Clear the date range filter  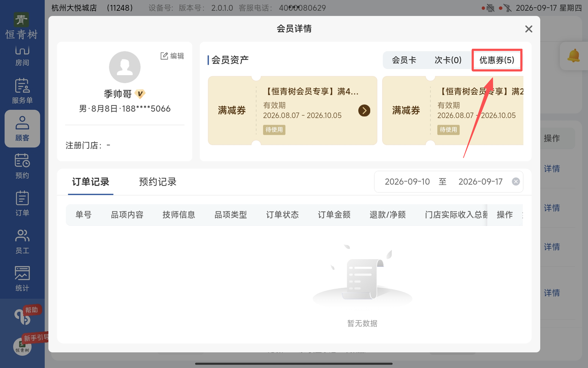coord(516,182)
